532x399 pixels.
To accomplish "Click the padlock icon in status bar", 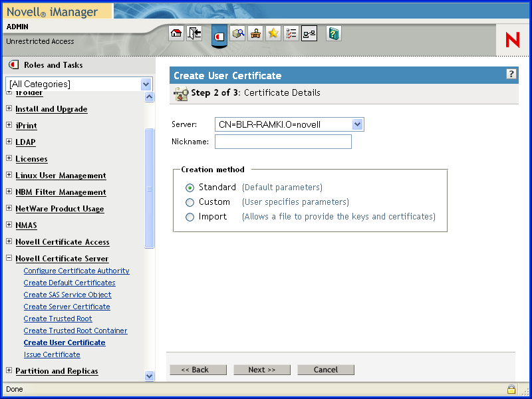I will pos(511,389).
